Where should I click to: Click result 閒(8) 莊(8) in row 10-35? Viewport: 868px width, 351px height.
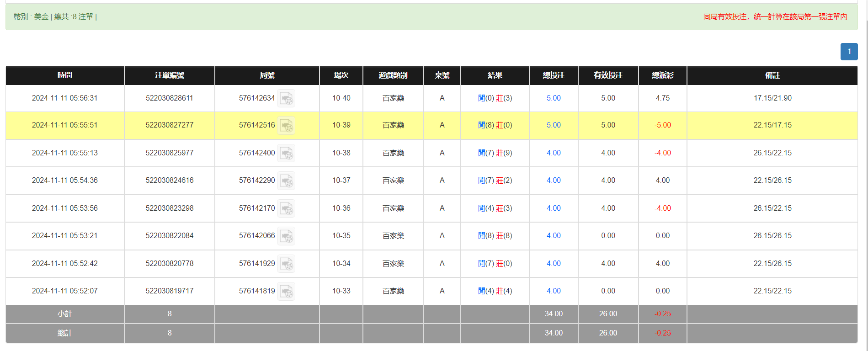495,236
